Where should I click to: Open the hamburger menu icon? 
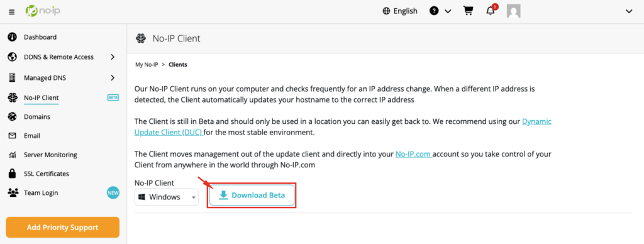point(12,12)
